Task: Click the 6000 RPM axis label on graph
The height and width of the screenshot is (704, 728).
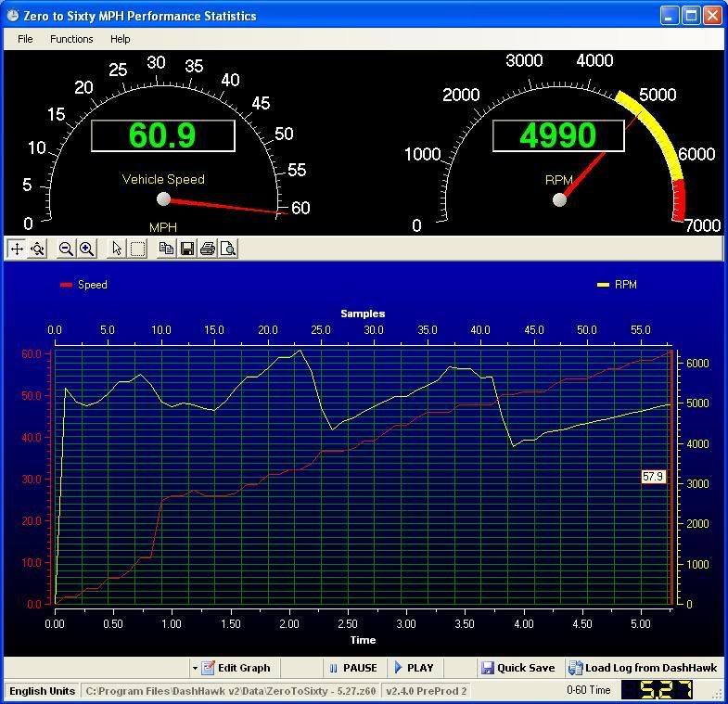Action: click(697, 364)
